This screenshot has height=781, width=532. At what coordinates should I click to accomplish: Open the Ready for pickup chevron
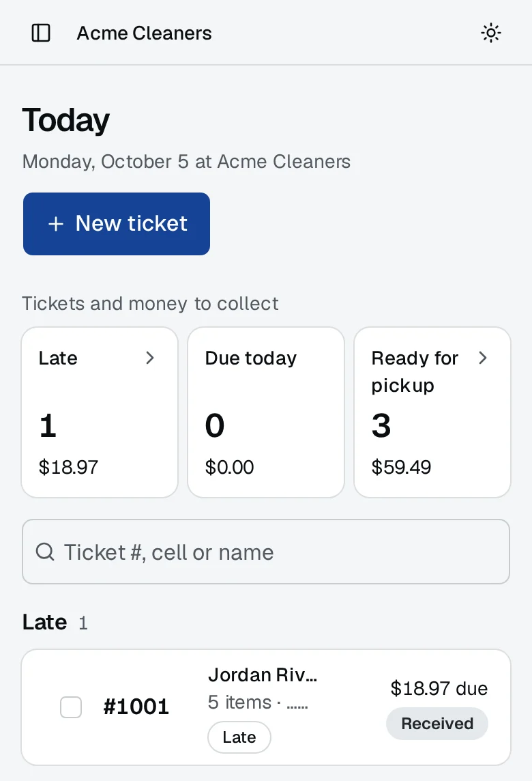(482, 358)
